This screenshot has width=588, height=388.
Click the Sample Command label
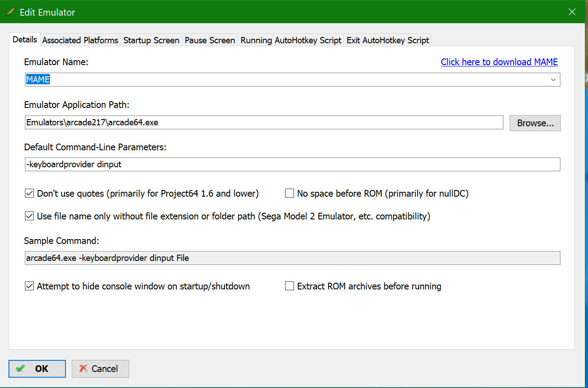[61, 241]
